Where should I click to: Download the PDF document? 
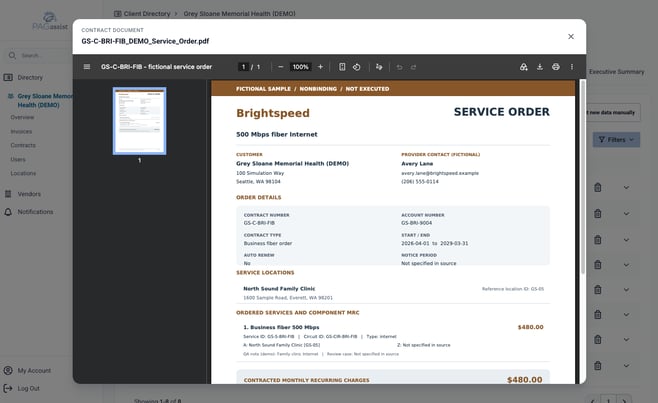pyautogui.click(x=540, y=67)
